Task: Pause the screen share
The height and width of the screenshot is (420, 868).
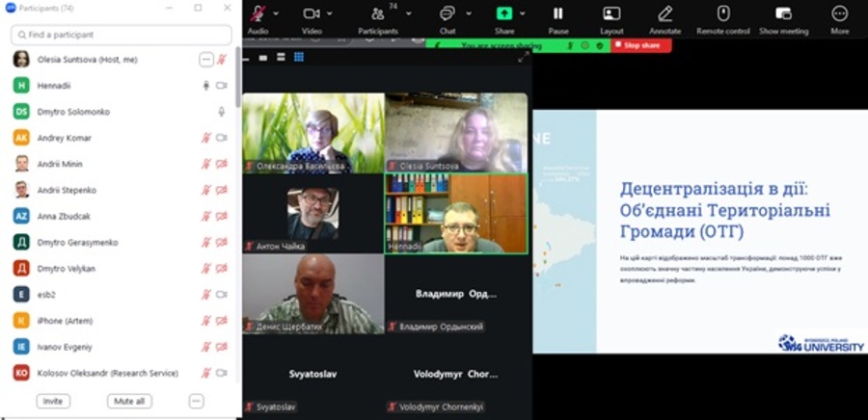Action: coord(558,13)
